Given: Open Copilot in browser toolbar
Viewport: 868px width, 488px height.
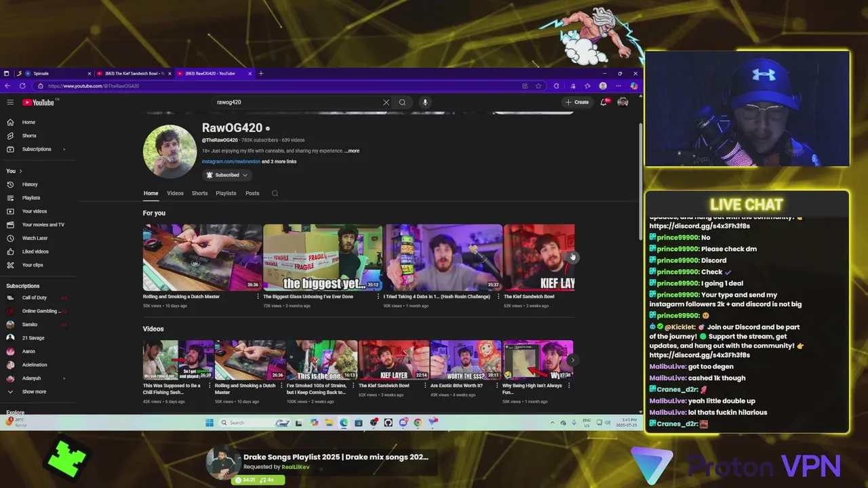Looking at the screenshot, I should (634, 86).
